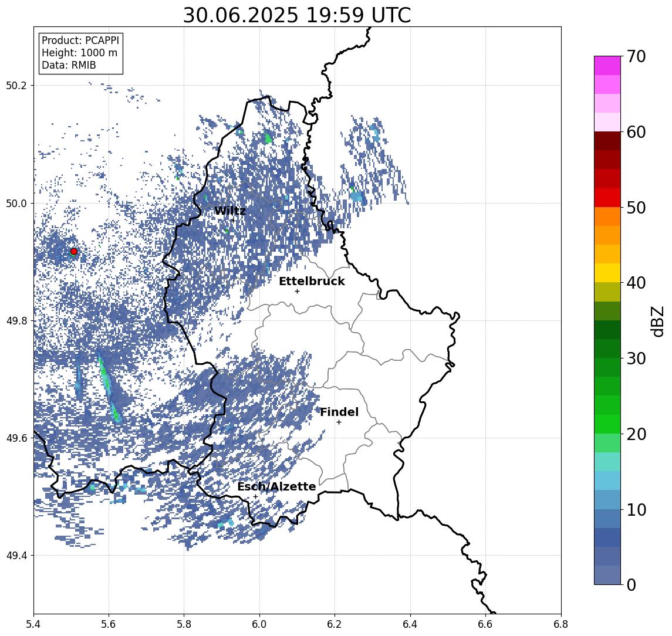672x636 pixels.
Task: Click the plus marker under Esch/Alzette
Action: (255, 497)
